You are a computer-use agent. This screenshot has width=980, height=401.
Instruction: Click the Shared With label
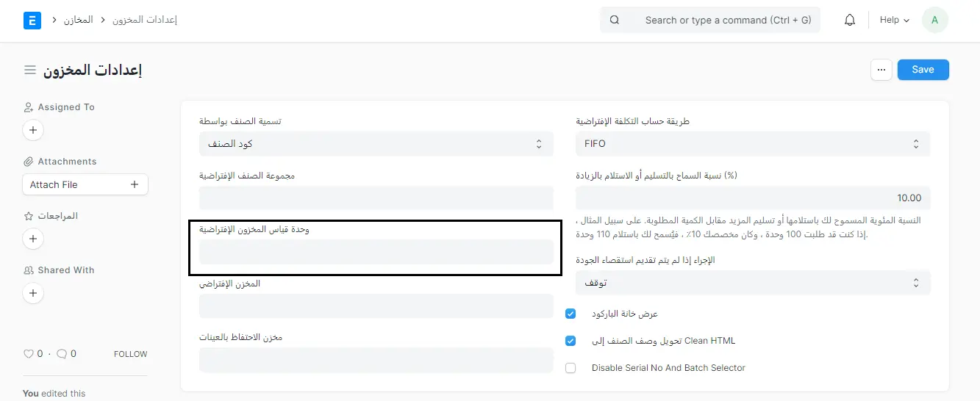click(66, 270)
